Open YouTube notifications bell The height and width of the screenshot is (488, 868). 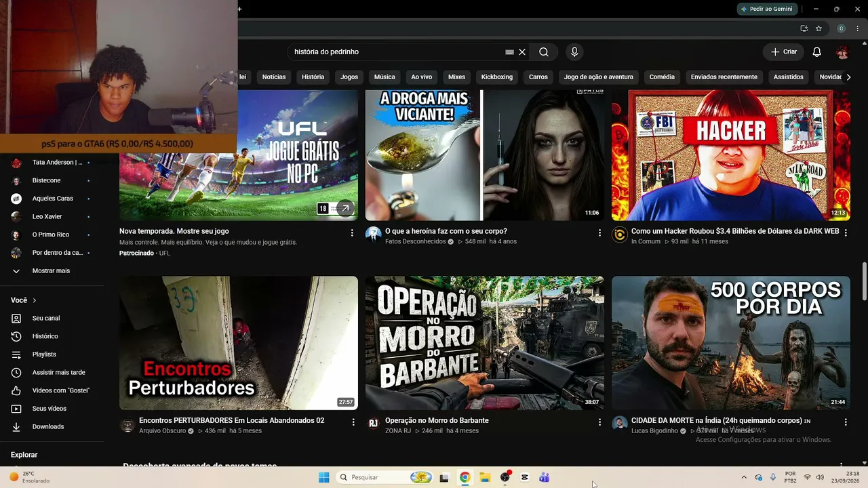[x=817, y=52]
